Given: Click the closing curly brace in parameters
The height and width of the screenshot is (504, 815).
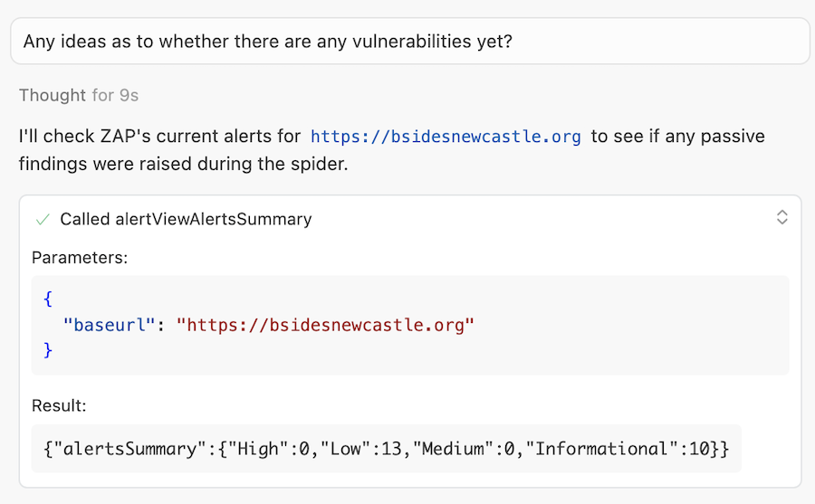Looking at the screenshot, I should [48, 350].
